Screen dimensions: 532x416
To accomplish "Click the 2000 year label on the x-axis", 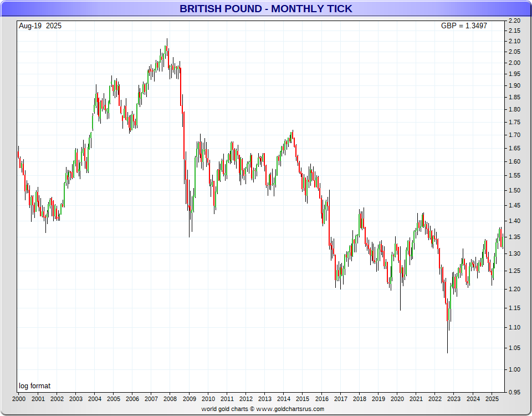I will click(19, 399).
